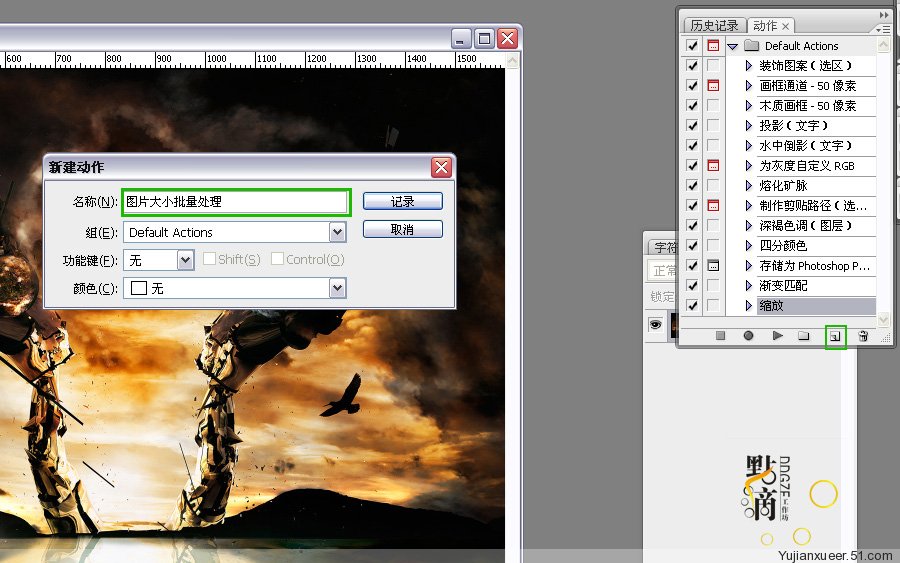Expand the 装饰图案（选区）action
The image size is (900, 563).
[x=748, y=65]
